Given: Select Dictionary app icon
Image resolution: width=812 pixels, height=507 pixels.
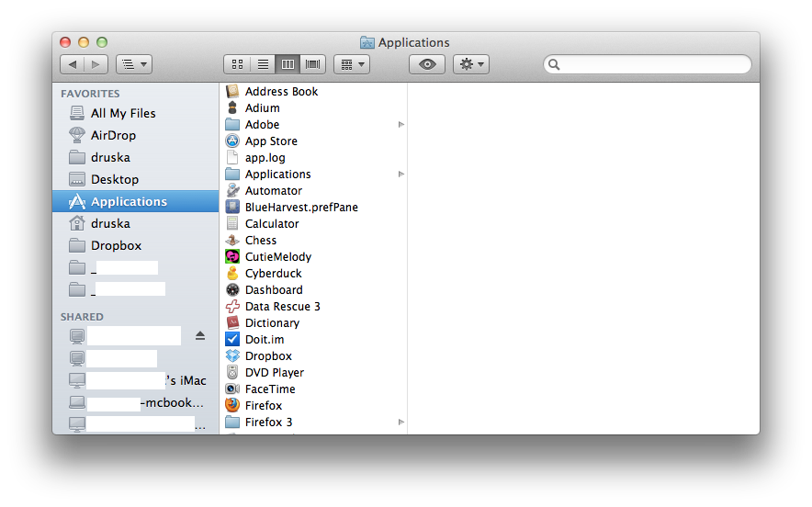Looking at the screenshot, I should pyautogui.click(x=232, y=322).
